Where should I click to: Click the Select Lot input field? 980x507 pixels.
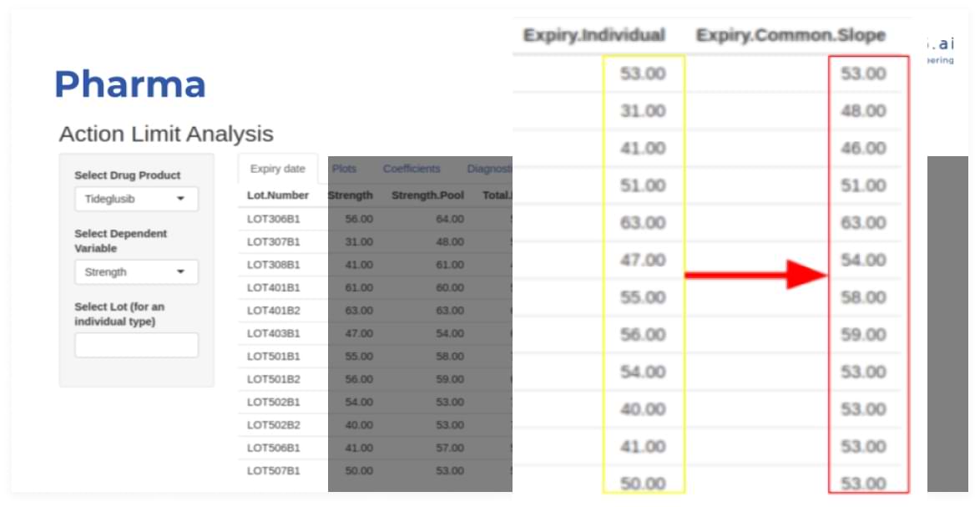coord(136,345)
